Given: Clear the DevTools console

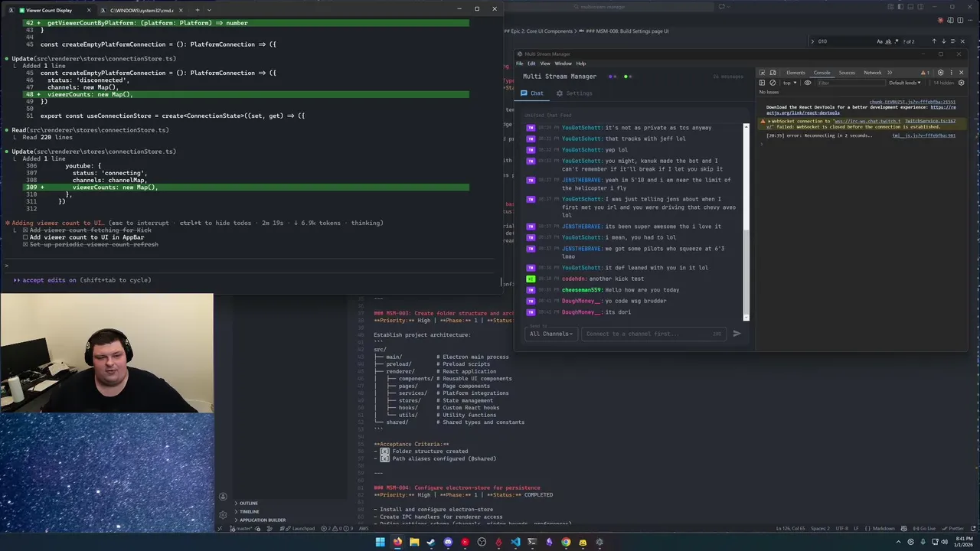Looking at the screenshot, I should click(x=773, y=83).
